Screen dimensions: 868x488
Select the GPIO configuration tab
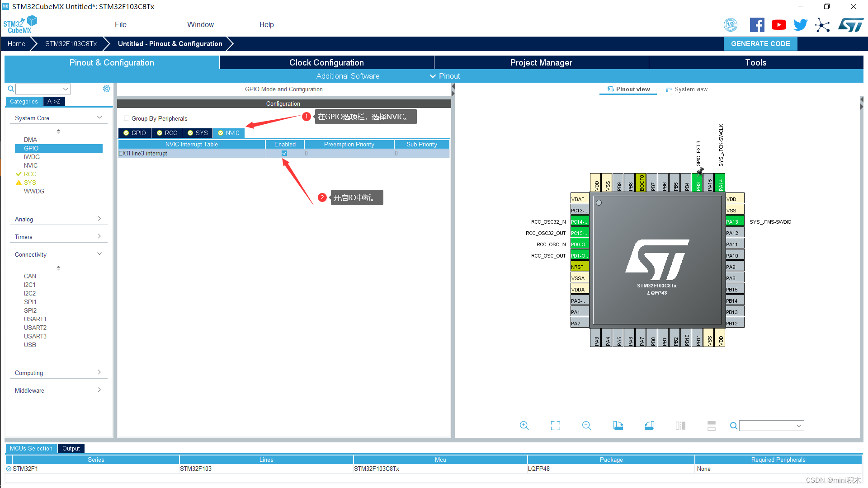[135, 133]
